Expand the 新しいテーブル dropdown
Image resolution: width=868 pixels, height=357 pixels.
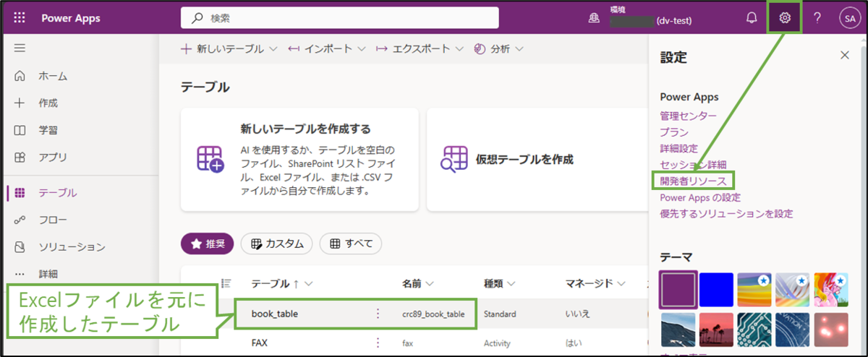(x=273, y=49)
